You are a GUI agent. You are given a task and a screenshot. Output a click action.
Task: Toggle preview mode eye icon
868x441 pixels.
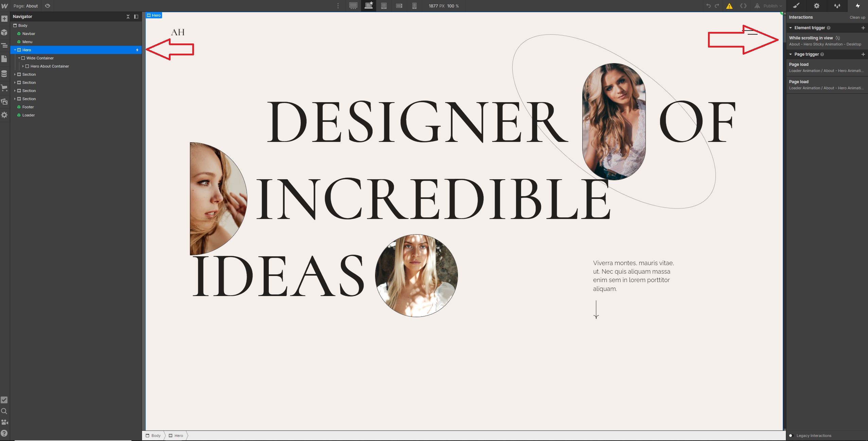pos(48,6)
